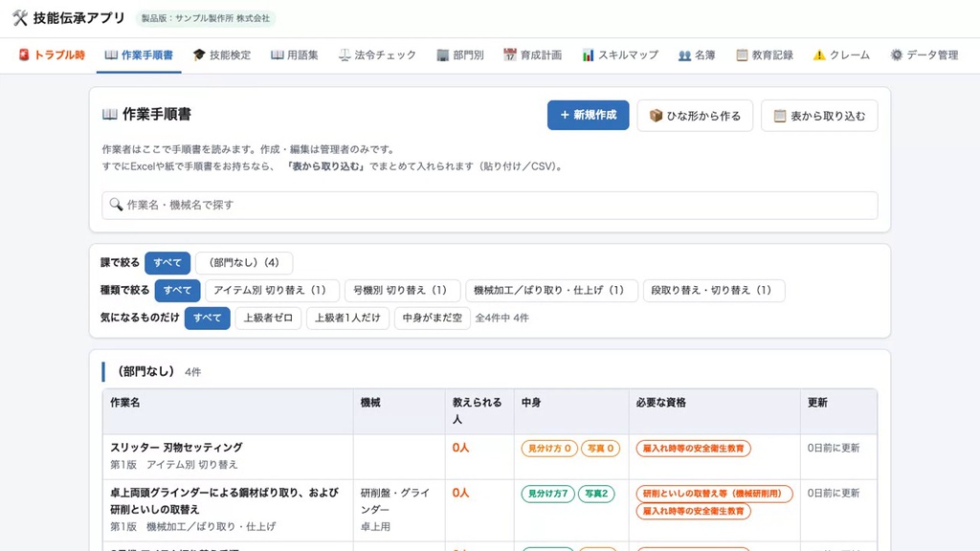Click the 写真 0 badge

(601, 449)
